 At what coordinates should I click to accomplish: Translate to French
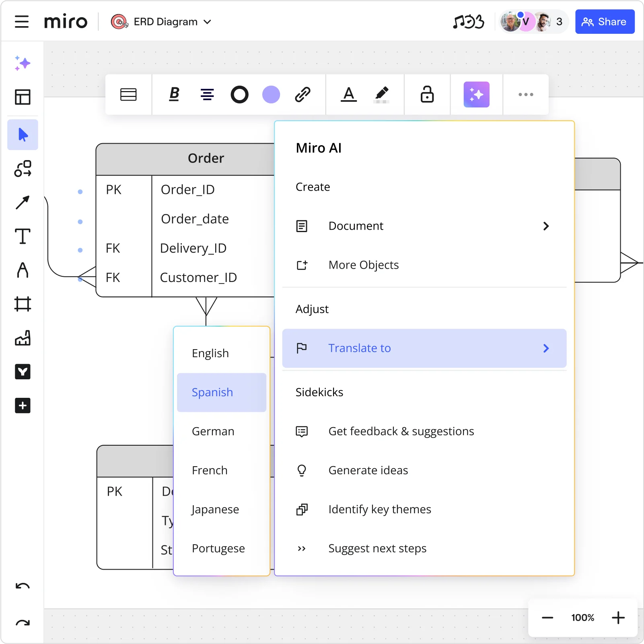point(222,471)
